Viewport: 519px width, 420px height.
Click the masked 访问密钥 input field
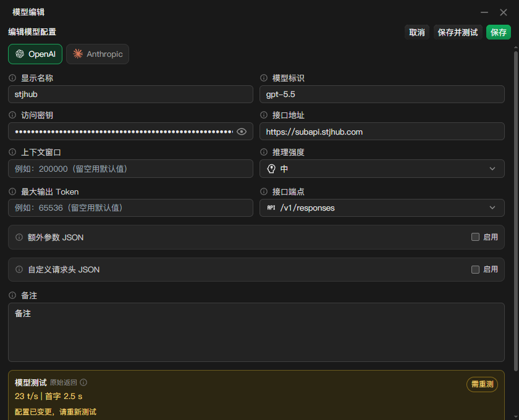(x=131, y=132)
